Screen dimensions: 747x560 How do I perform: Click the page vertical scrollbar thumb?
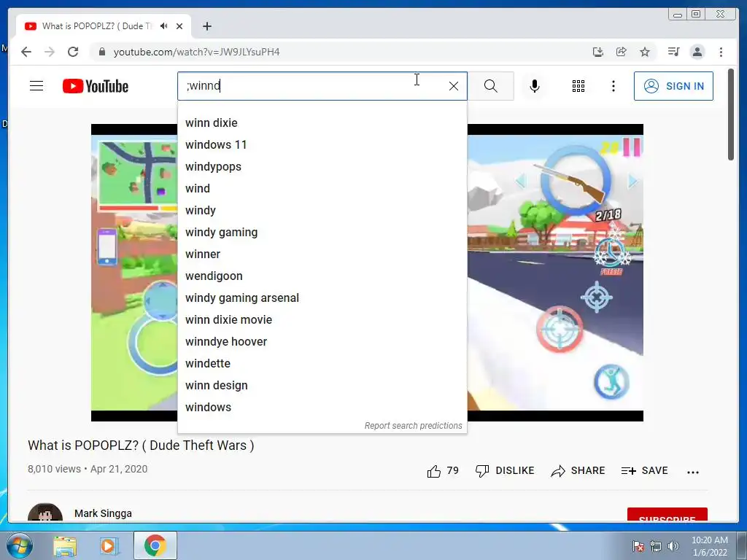click(731, 114)
